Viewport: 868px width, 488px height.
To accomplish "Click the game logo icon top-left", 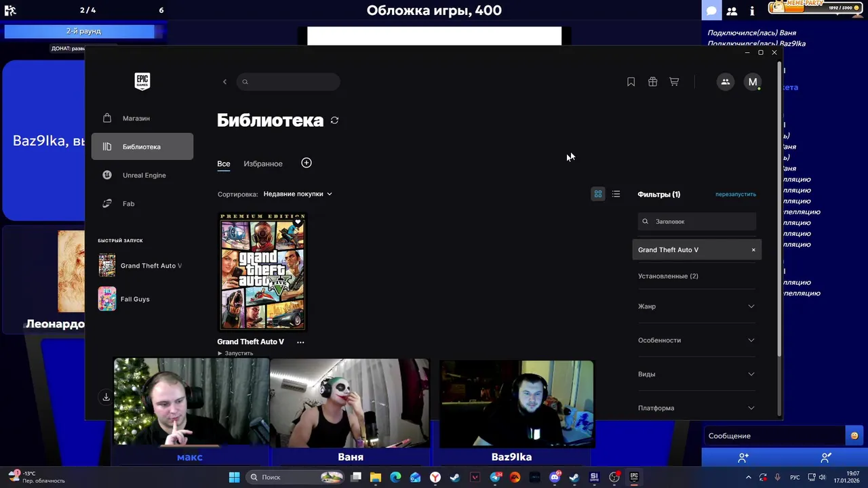I will coord(10,10).
